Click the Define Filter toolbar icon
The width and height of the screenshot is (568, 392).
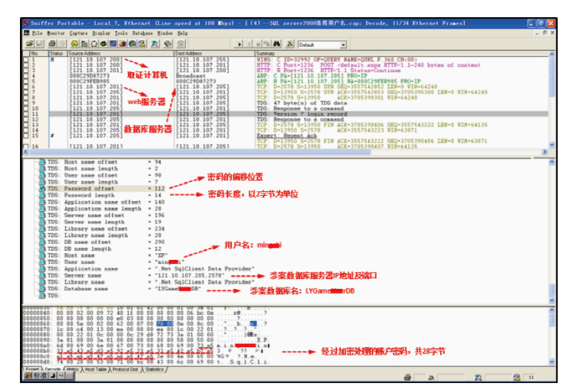click(x=290, y=44)
